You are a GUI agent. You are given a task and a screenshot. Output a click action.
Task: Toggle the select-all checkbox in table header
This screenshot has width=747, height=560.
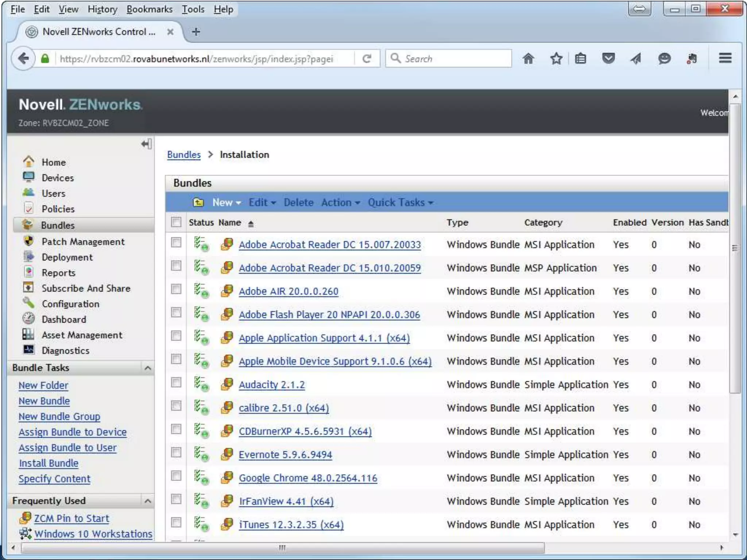pos(176,222)
